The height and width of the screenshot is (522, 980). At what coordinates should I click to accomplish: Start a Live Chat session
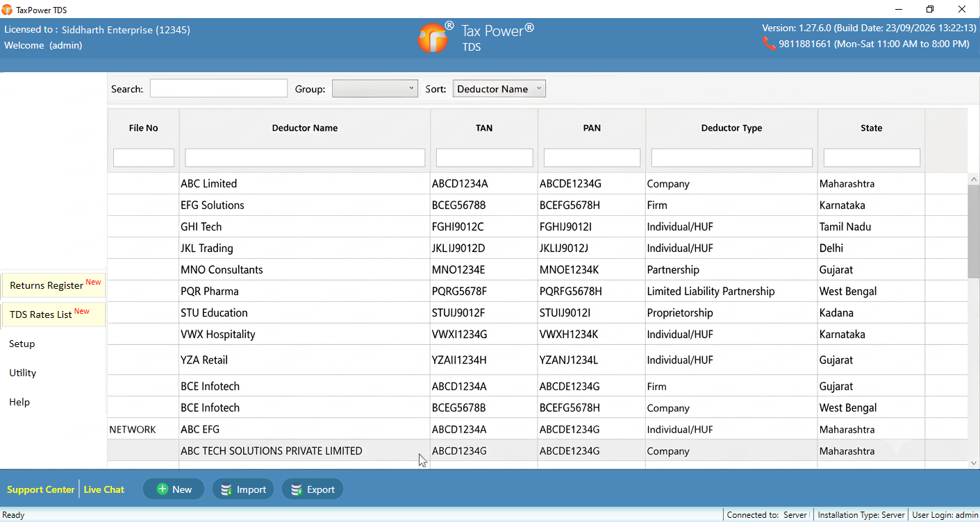pos(104,489)
